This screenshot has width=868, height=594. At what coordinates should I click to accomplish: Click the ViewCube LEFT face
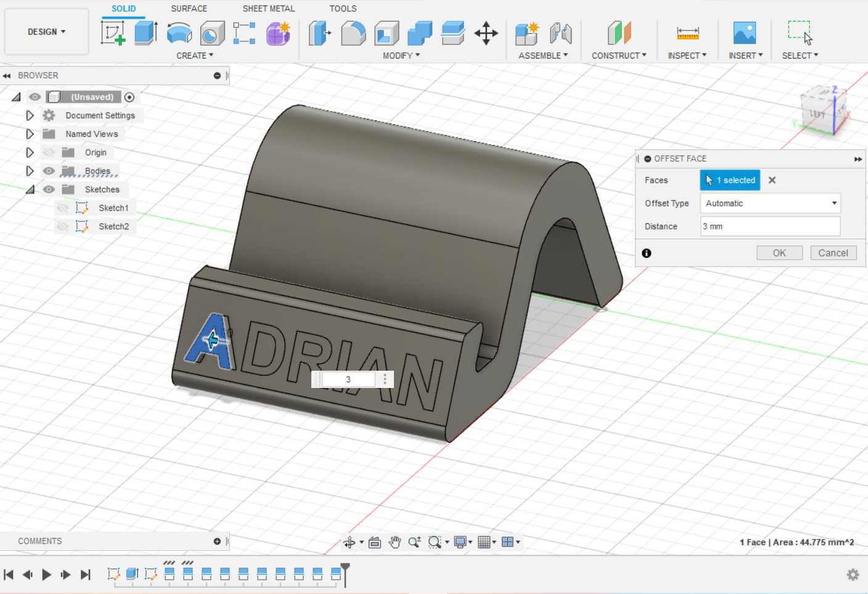tap(817, 114)
